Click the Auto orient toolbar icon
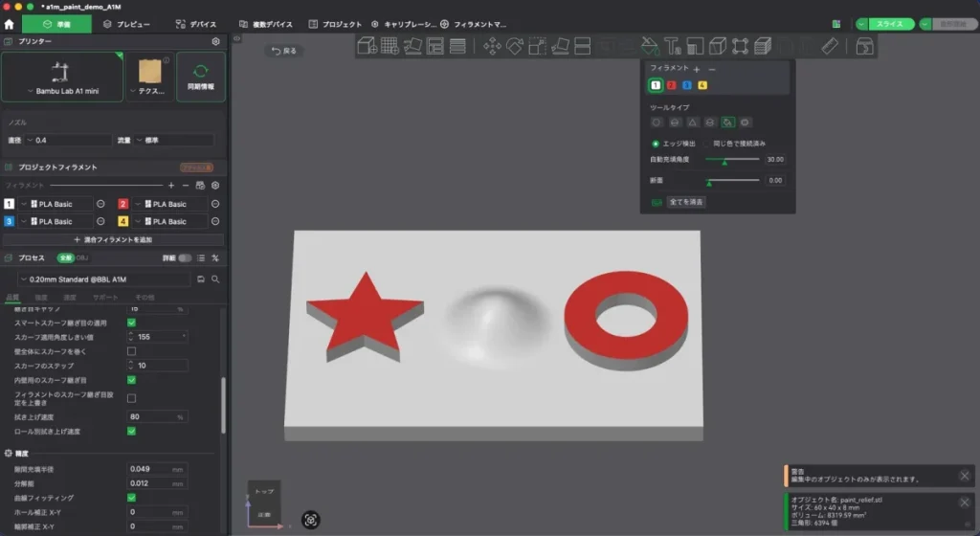980x536 pixels. (412, 46)
